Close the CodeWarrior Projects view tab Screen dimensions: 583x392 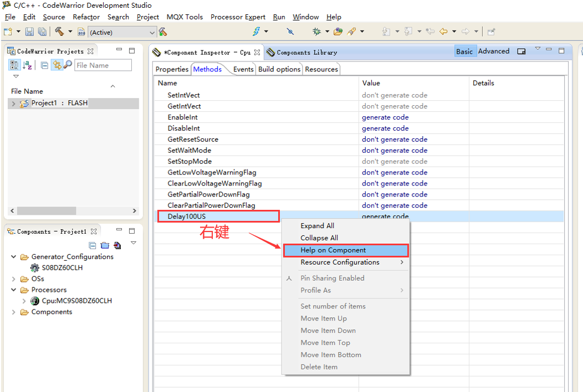click(x=90, y=51)
